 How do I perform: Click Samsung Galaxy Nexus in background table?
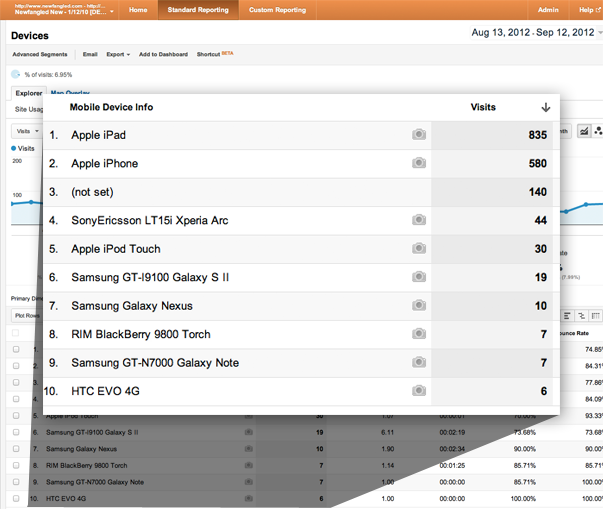click(x=81, y=449)
